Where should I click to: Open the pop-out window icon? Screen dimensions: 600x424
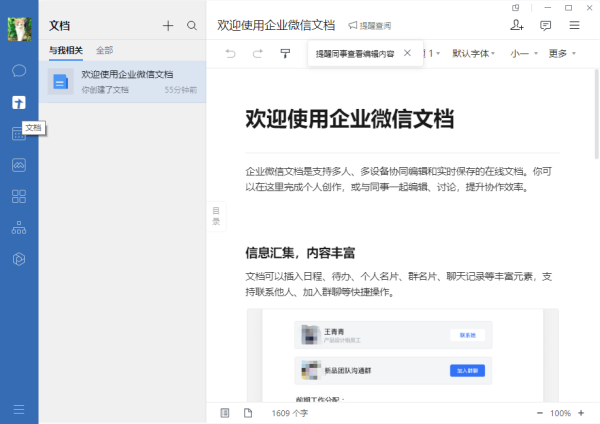[x=515, y=8]
